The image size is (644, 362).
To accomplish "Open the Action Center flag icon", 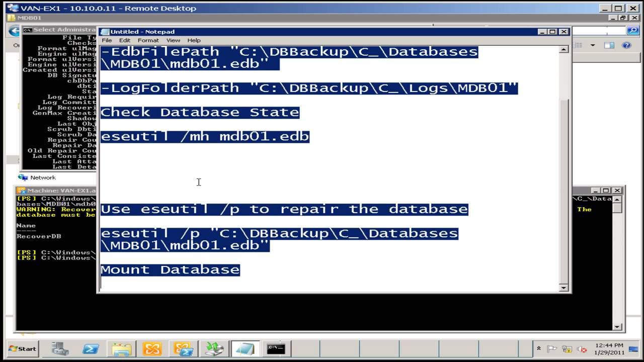I will (x=552, y=348).
